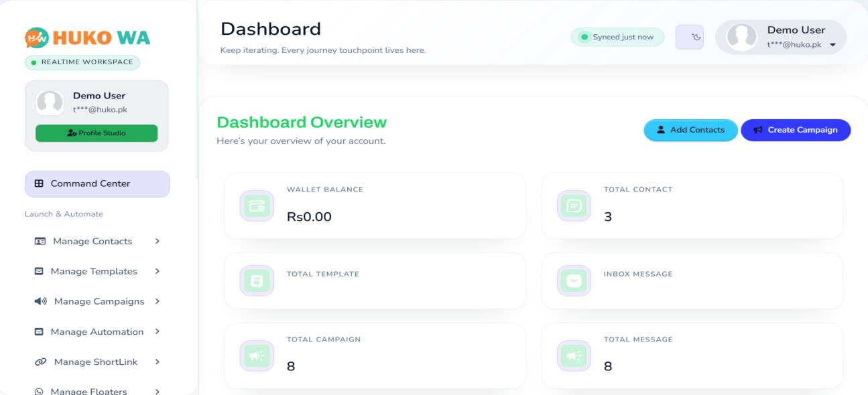Click the Synced just now status badge
Screen dimensions: 868x395
point(617,37)
